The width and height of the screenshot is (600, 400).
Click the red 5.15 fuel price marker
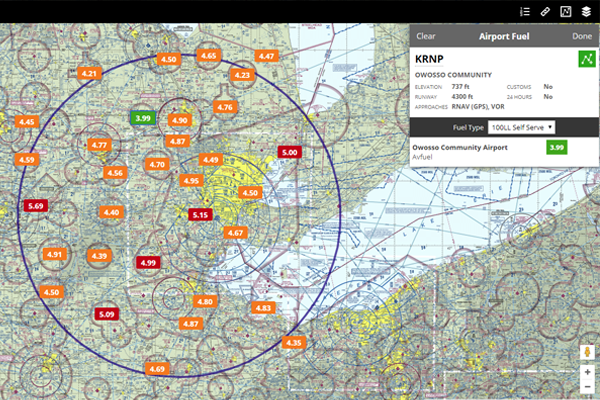200,215
